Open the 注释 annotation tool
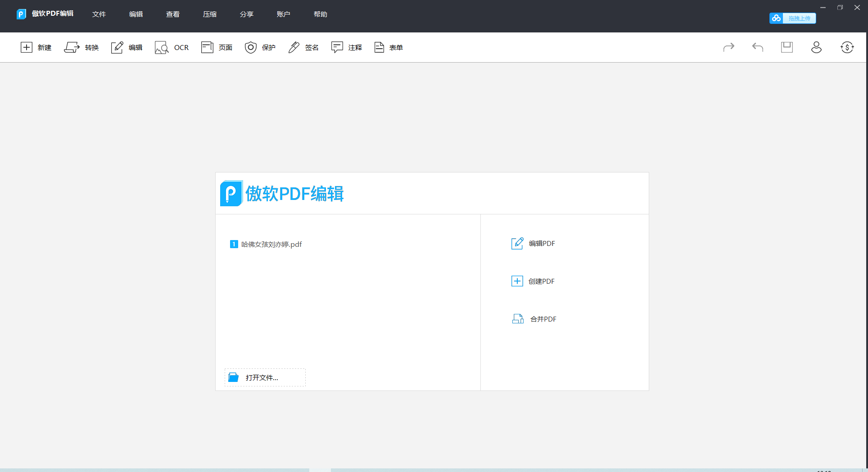 (346, 47)
